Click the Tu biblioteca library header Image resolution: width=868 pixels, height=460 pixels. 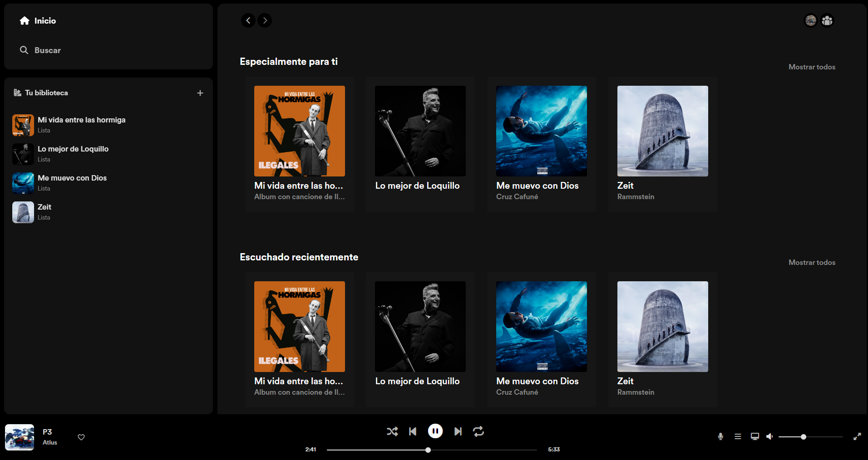tap(41, 93)
